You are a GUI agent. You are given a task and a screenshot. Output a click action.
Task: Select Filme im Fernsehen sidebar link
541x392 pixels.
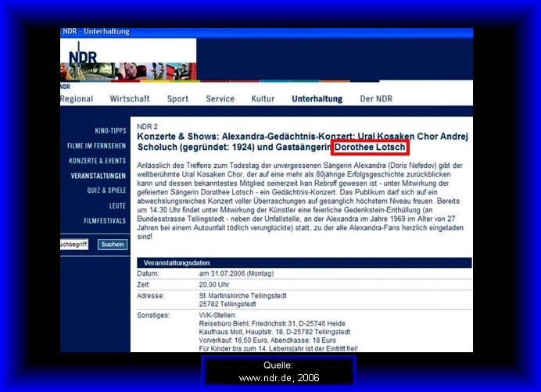(96, 145)
